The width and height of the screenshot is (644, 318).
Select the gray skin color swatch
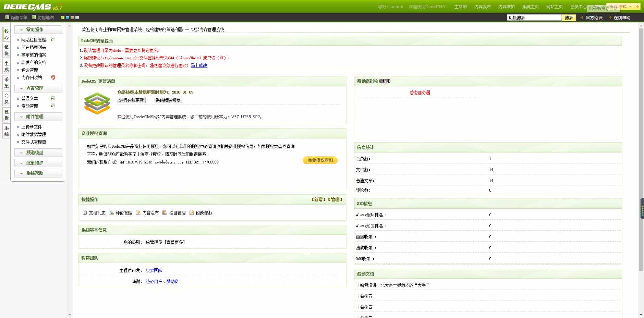[x=77, y=17]
